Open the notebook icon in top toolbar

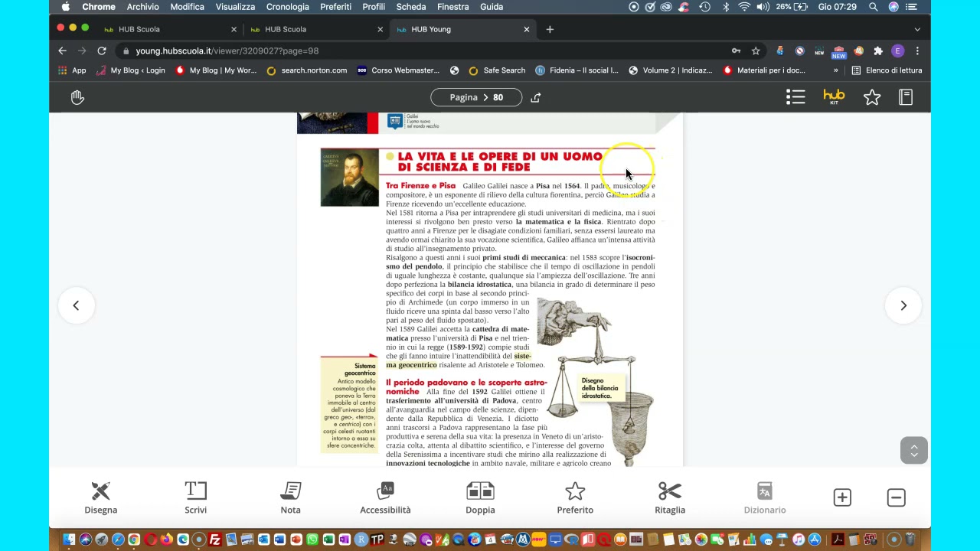[906, 97]
